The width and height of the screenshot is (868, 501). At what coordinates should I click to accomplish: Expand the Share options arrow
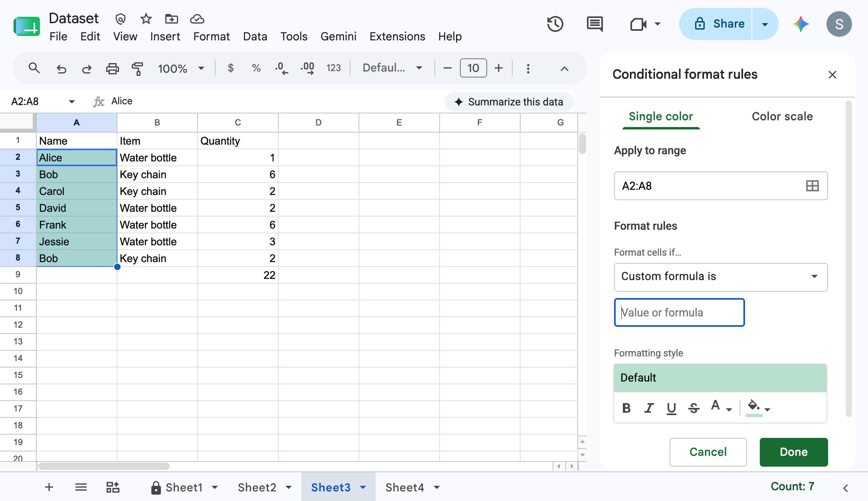765,24
